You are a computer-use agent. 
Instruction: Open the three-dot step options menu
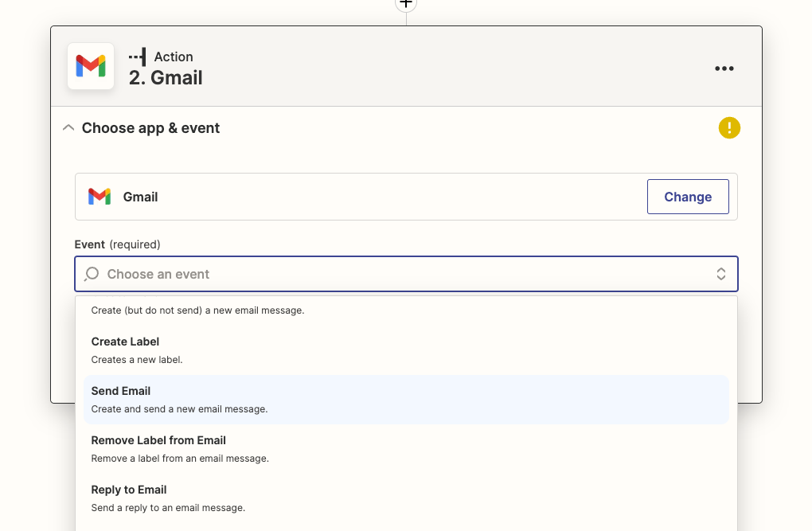(724, 68)
